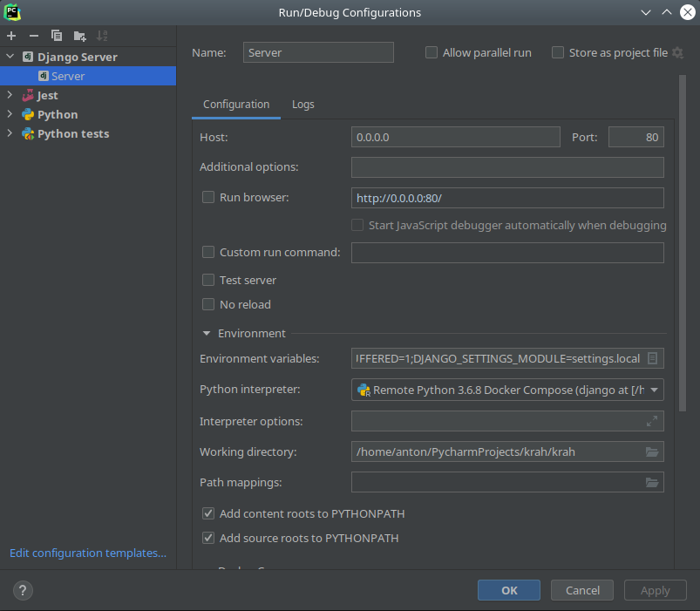Click the Additional options field

click(x=507, y=167)
